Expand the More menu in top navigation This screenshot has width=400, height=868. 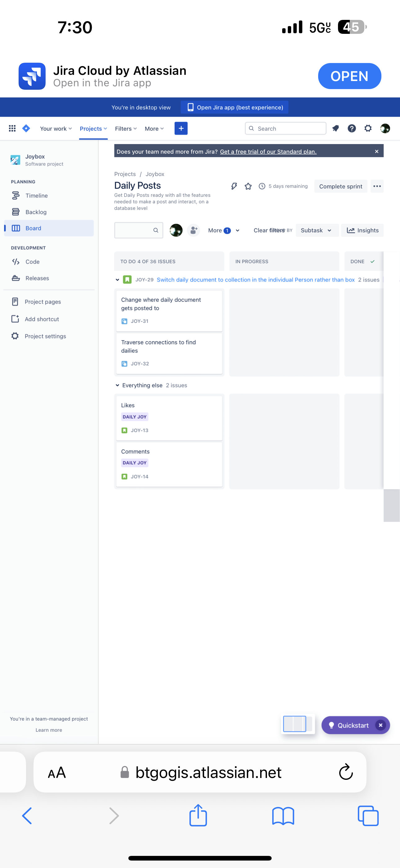tap(154, 129)
